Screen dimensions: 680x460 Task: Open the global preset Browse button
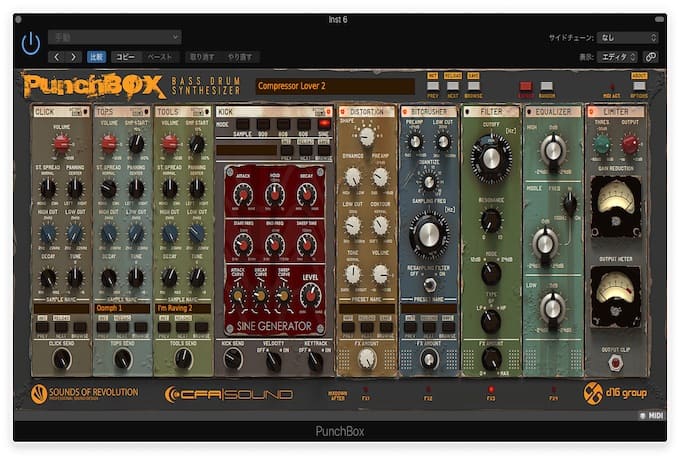point(473,85)
